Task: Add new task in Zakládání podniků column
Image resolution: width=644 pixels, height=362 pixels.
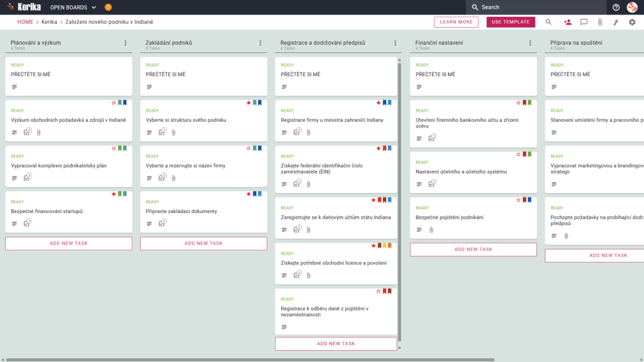Action: coord(203,243)
